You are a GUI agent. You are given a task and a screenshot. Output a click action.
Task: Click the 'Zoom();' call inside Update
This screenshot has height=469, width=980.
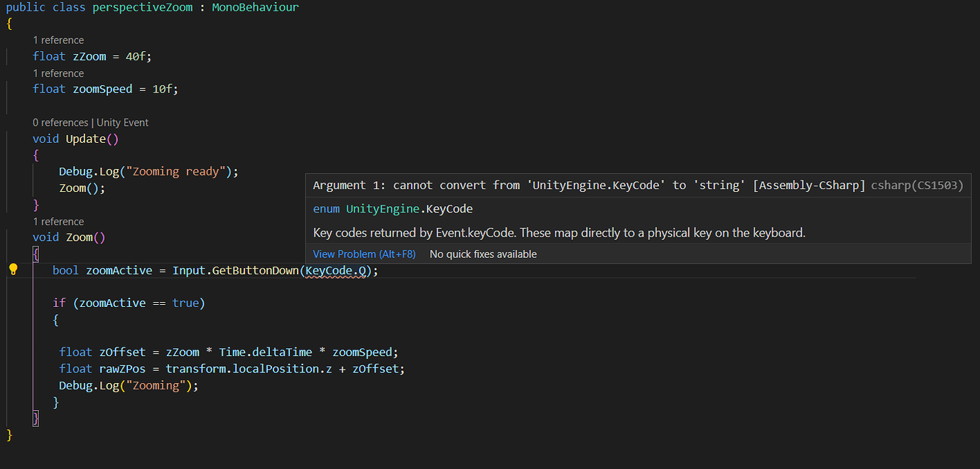[x=82, y=188]
